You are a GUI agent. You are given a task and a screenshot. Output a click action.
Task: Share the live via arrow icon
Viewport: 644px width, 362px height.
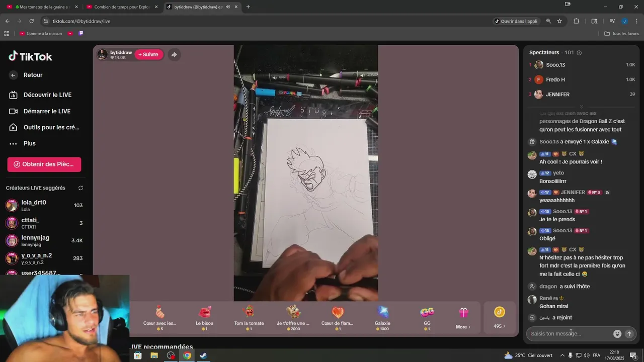pyautogui.click(x=174, y=54)
